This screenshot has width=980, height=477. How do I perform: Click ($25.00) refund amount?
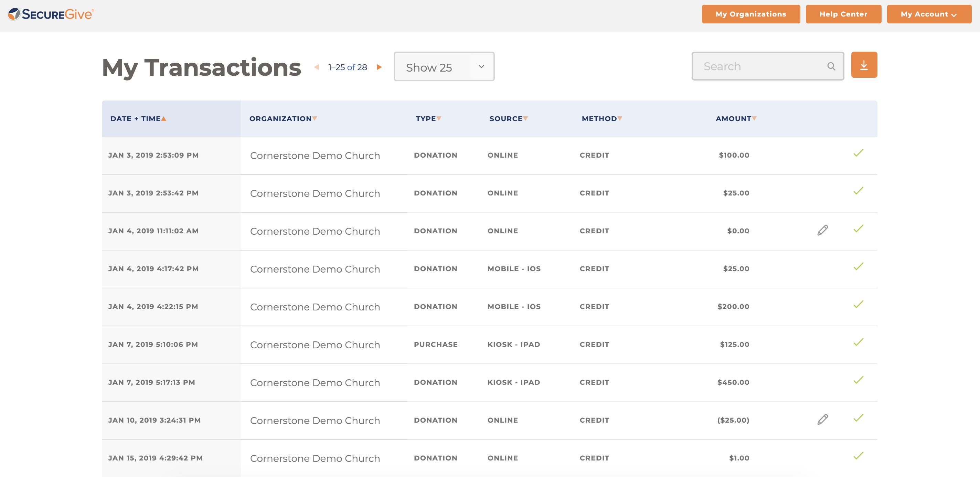click(x=733, y=420)
